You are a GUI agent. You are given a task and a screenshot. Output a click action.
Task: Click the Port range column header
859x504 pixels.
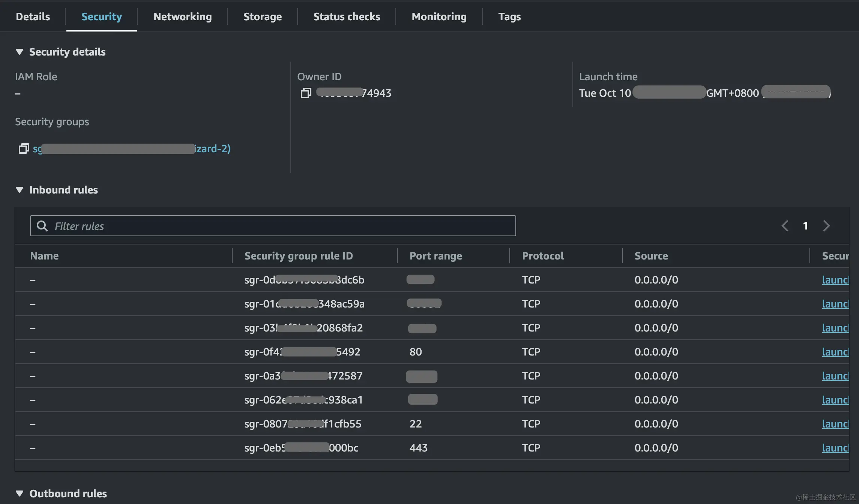point(436,256)
